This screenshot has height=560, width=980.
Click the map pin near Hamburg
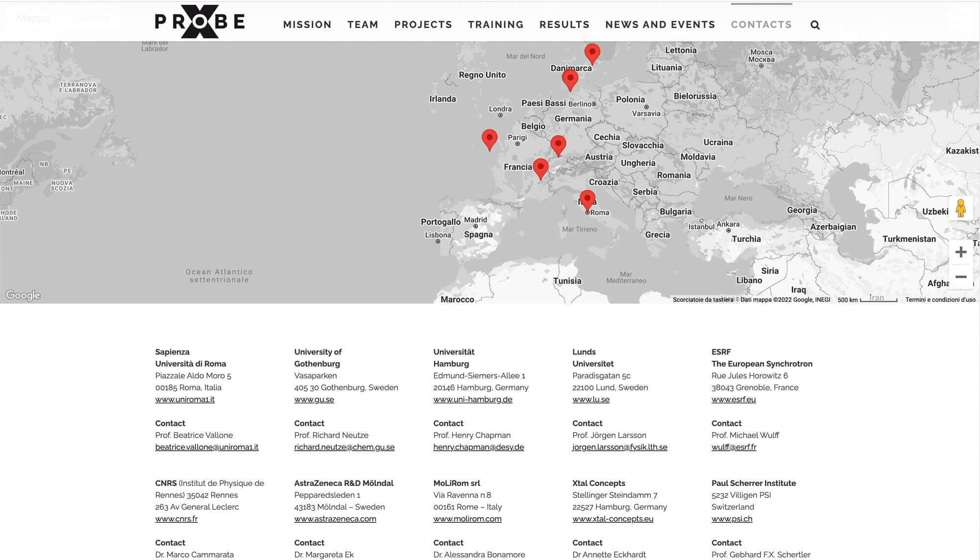pos(570,80)
